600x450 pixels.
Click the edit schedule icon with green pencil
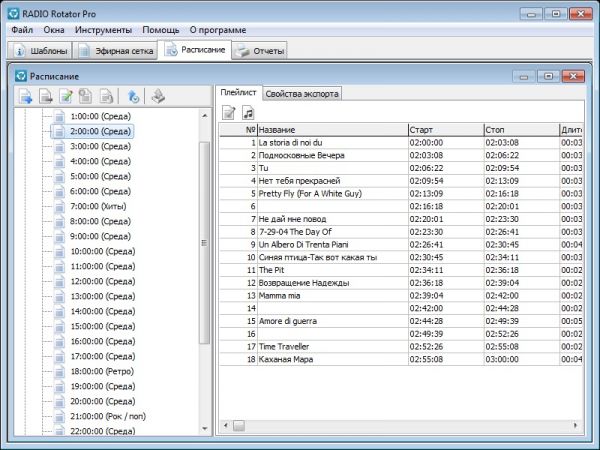[x=66, y=97]
